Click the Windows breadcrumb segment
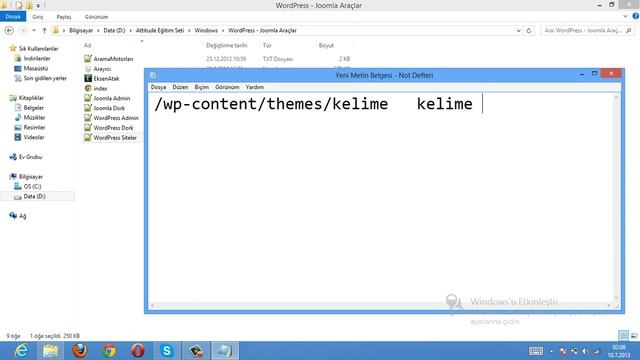This screenshot has height=360, width=640. (206, 31)
